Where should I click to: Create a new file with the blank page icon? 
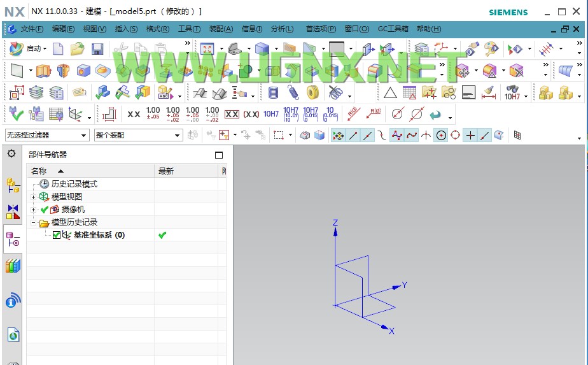tap(58, 49)
